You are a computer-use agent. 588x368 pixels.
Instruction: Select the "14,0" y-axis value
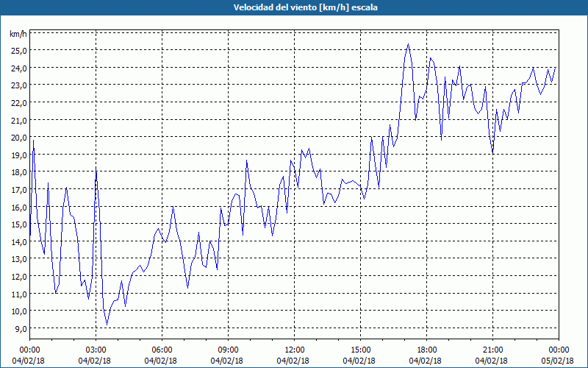tap(19, 241)
